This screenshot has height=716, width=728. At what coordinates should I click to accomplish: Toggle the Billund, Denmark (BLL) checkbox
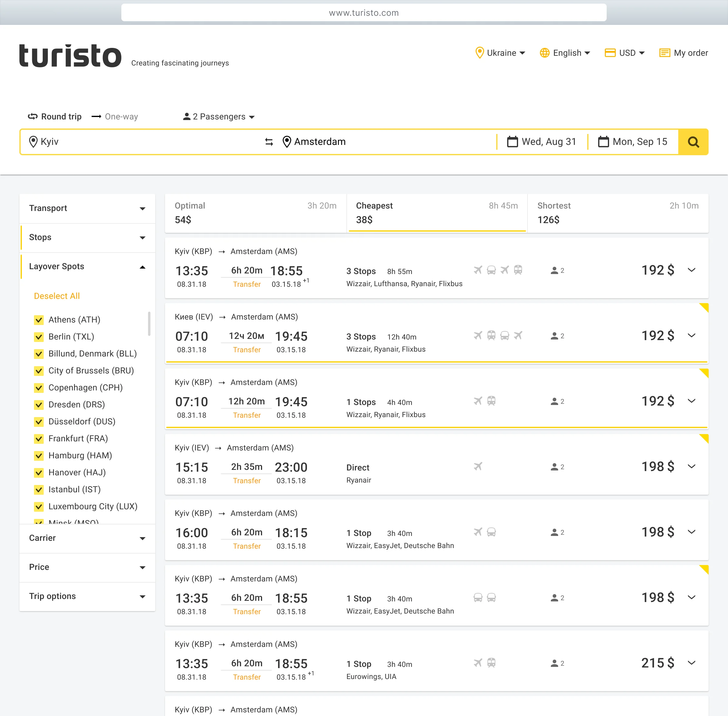39,354
